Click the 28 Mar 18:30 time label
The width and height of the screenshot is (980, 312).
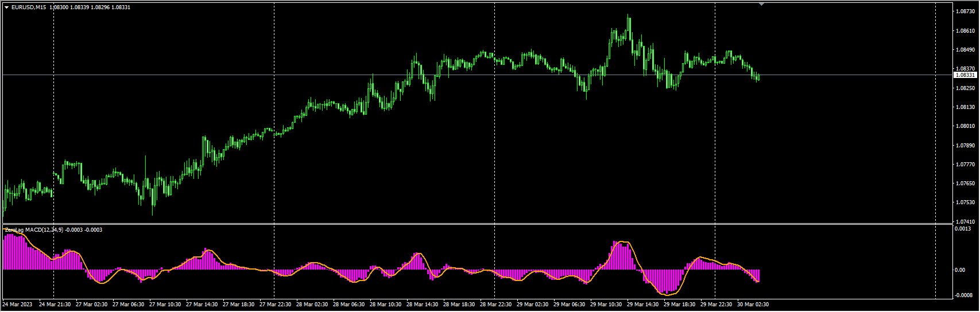point(459,305)
